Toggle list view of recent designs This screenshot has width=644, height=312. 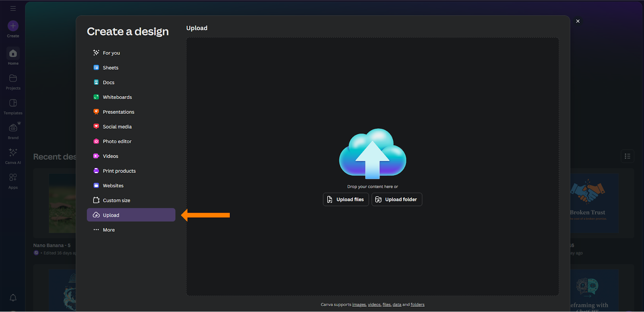coord(627,156)
